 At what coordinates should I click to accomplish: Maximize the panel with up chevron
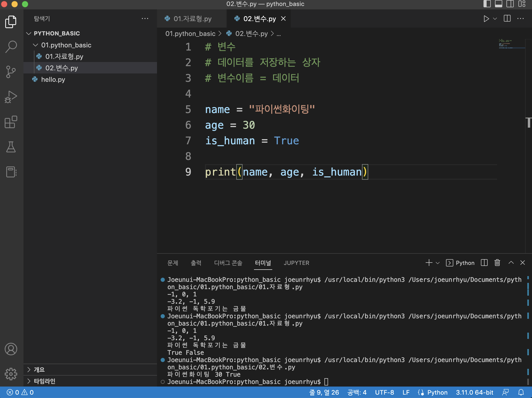(511, 263)
